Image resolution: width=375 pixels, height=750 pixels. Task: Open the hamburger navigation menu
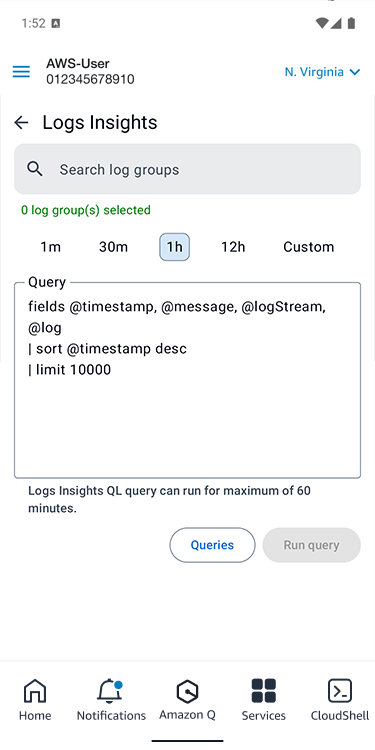(x=21, y=72)
